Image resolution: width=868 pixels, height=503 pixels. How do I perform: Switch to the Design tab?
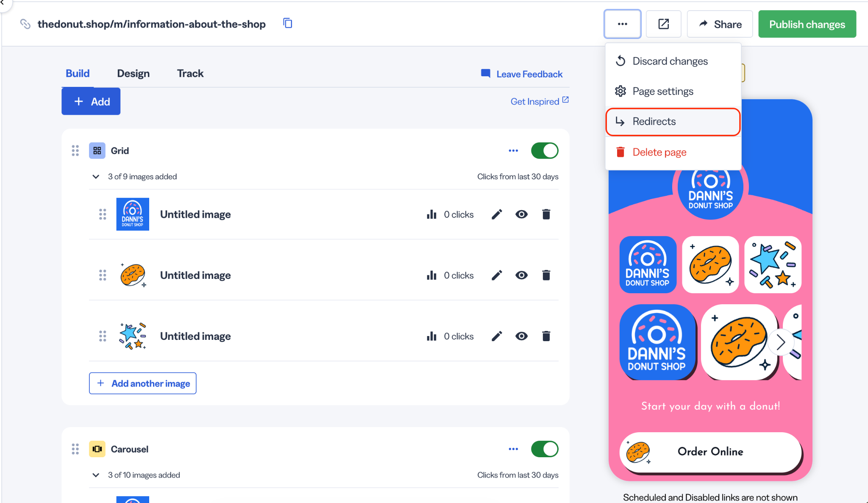click(134, 74)
